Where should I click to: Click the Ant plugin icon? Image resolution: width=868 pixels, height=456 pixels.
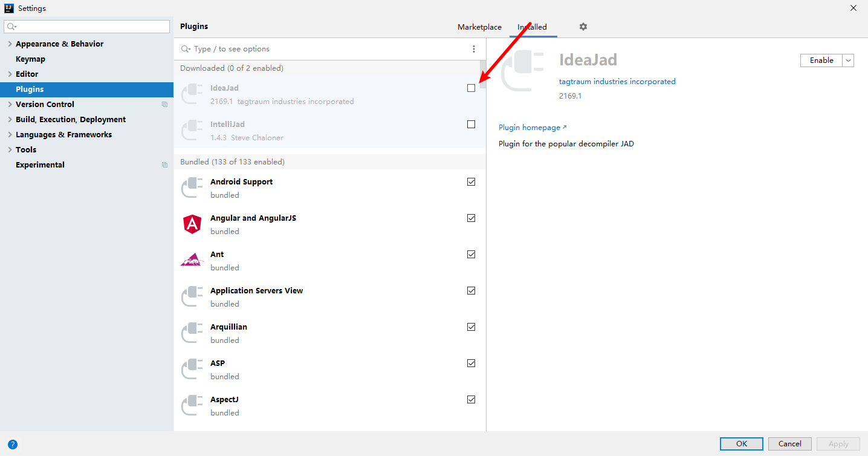192,261
